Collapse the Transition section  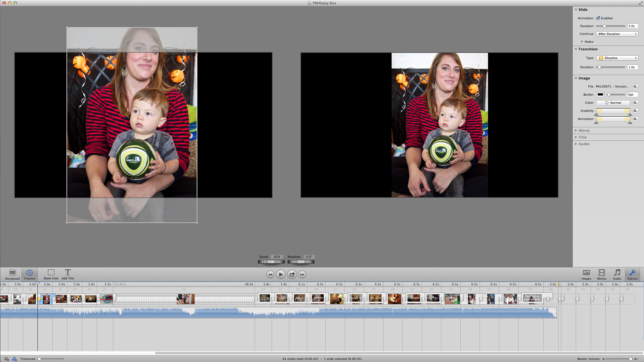pos(576,49)
